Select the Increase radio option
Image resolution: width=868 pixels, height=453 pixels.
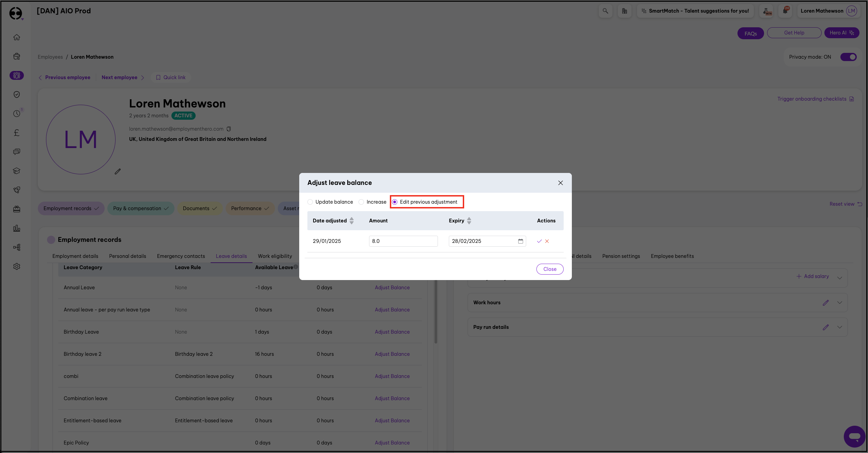tap(361, 202)
